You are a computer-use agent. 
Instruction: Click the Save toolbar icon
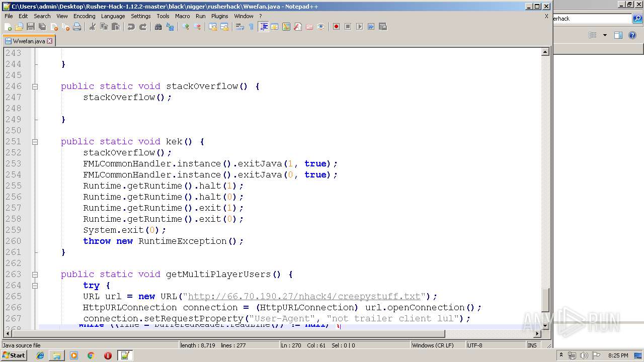(31, 27)
